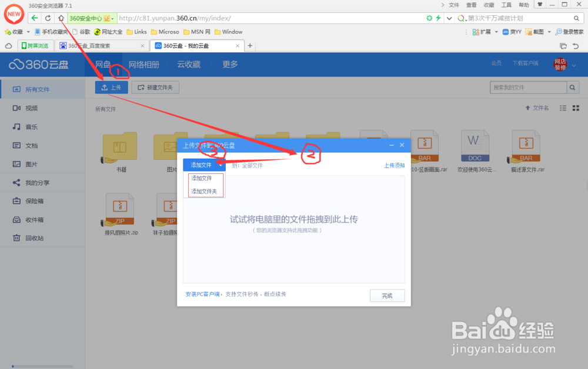Switch to list view icon
This screenshot has height=369, width=588.
tap(563, 108)
